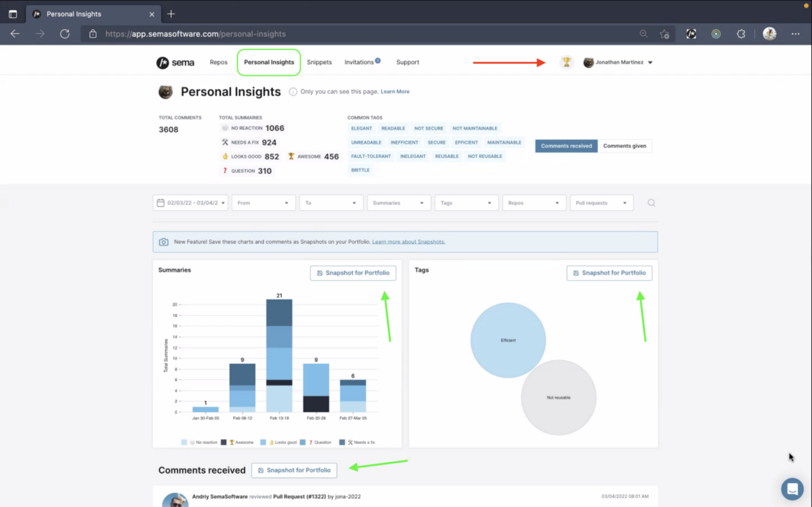This screenshot has height=507, width=812.
Task: Click Snapshot for Portfolio in Tags card
Action: [x=610, y=273]
